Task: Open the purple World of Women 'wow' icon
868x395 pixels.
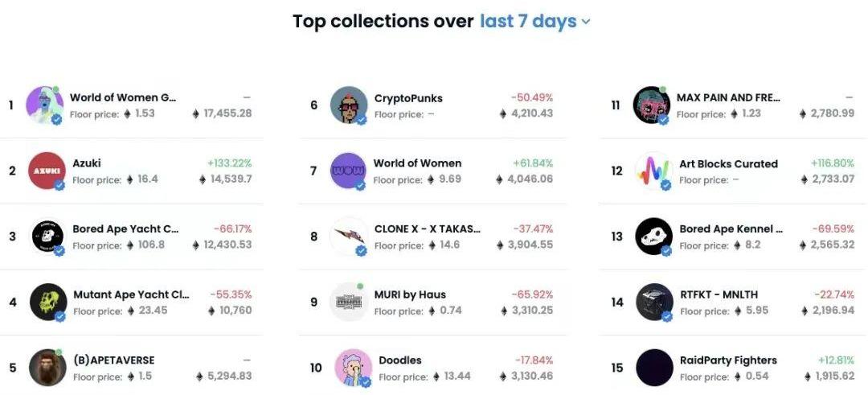Action: (348, 171)
